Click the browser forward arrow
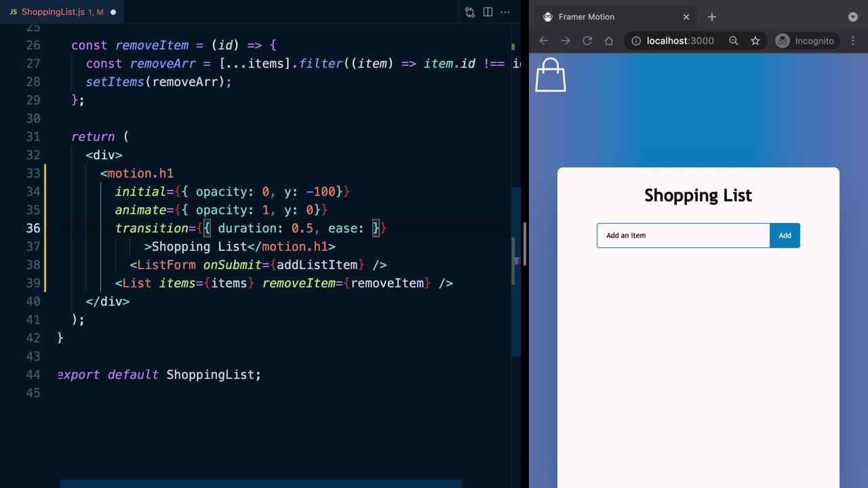Viewport: 868px width, 488px height. pyautogui.click(x=566, y=41)
